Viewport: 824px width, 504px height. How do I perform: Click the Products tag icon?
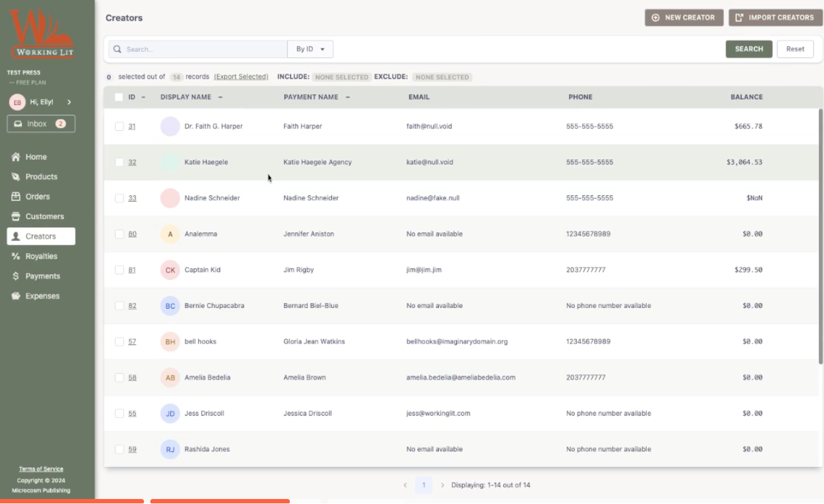click(x=16, y=177)
